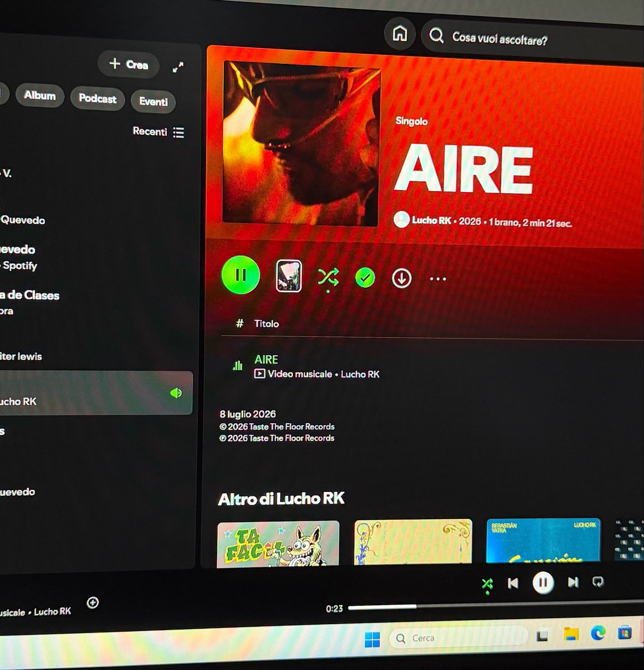Open the AIRE album cover art
The image size is (644, 670).
(300, 143)
